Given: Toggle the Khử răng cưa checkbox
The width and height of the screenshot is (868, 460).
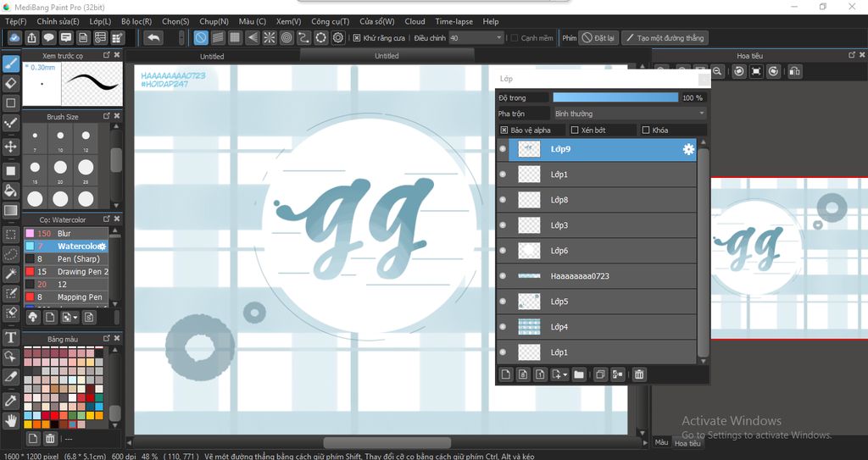Looking at the screenshot, I should (x=357, y=37).
